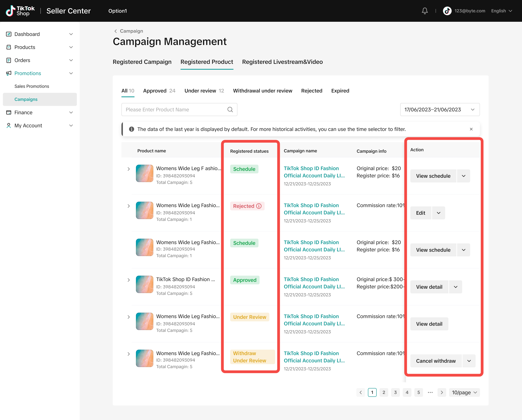This screenshot has height=420, width=522.
Task: Click the notification bell icon
Action: point(425,11)
